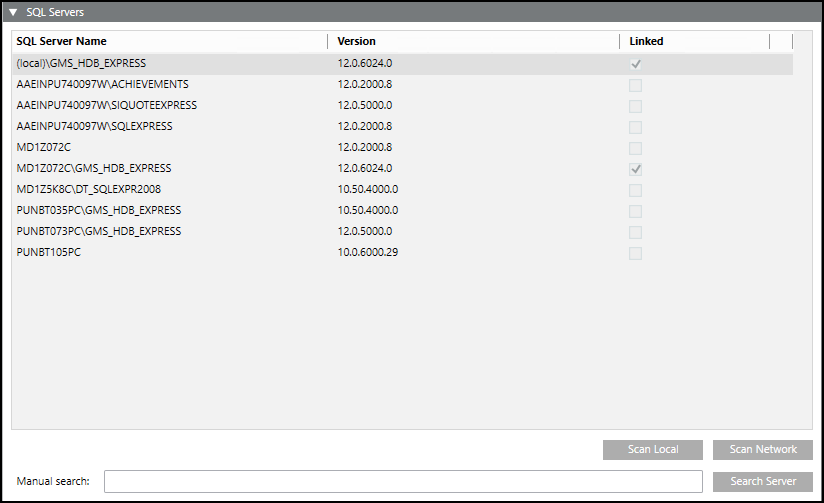Focus the Manual search text field

(x=403, y=482)
